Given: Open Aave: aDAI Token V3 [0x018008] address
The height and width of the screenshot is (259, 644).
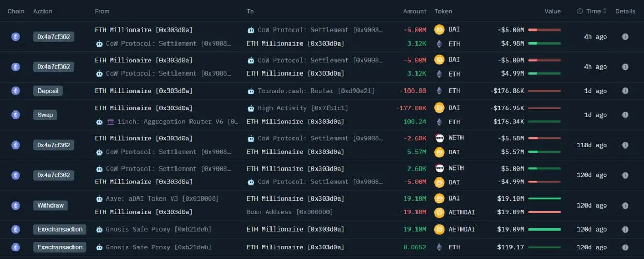Looking at the screenshot, I should click(163, 198).
